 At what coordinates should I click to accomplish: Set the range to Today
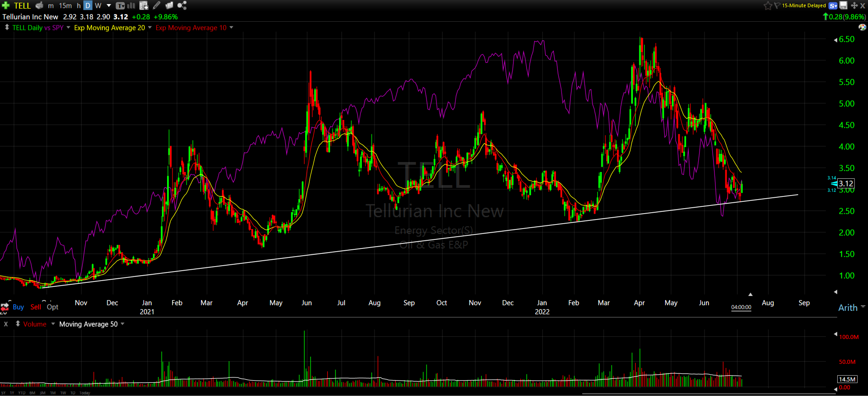85,393
